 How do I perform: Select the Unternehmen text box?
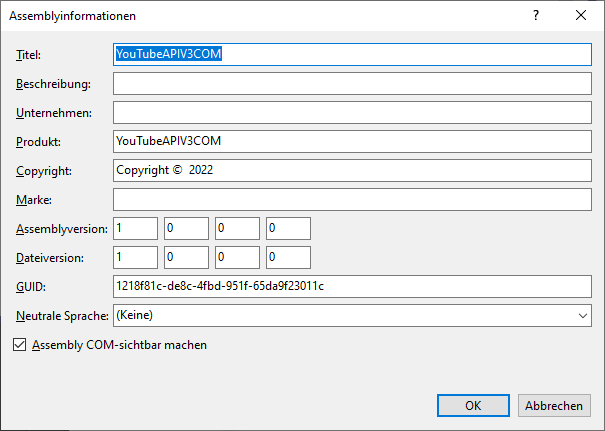pos(352,112)
